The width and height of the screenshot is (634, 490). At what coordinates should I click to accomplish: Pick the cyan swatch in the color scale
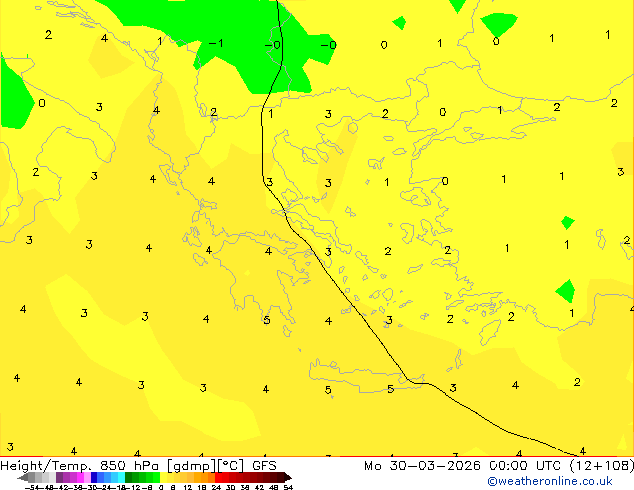pos(121,477)
